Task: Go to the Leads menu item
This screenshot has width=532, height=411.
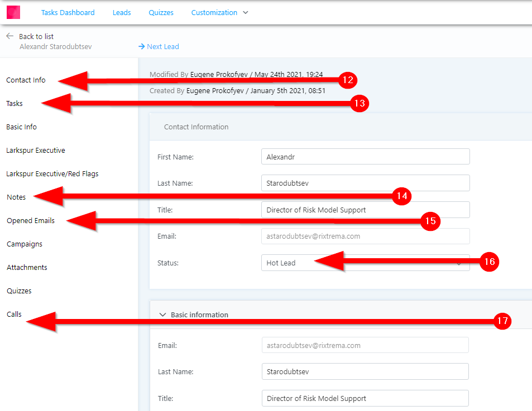Action: pos(122,12)
